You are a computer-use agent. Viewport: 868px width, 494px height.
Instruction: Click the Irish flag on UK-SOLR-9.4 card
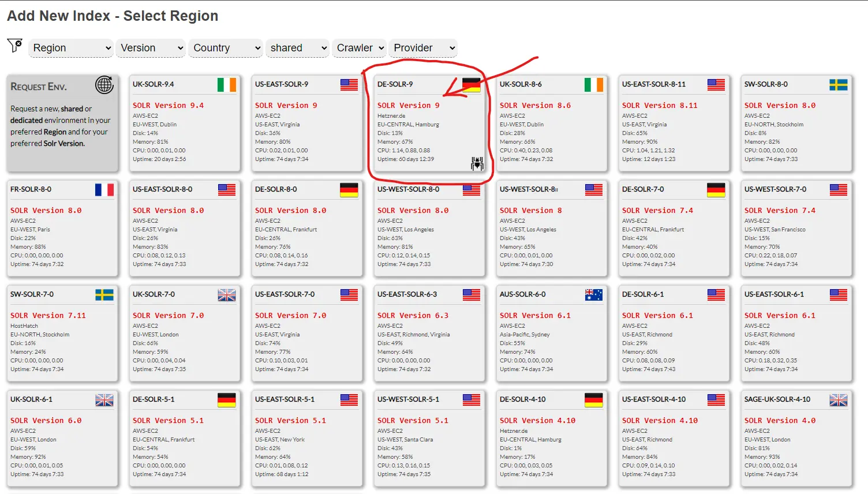[227, 85]
